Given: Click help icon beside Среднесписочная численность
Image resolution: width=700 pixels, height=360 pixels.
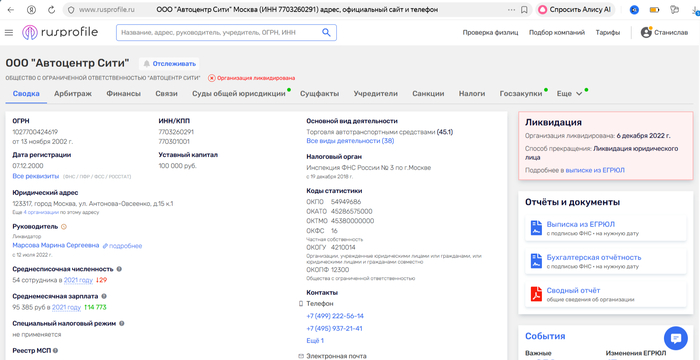Looking at the screenshot, I should tap(119, 269).
